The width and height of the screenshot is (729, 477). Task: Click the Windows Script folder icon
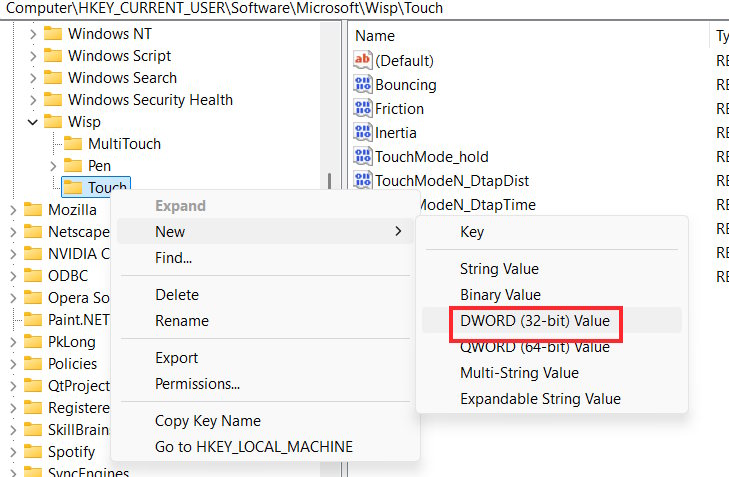click(53, 56)
